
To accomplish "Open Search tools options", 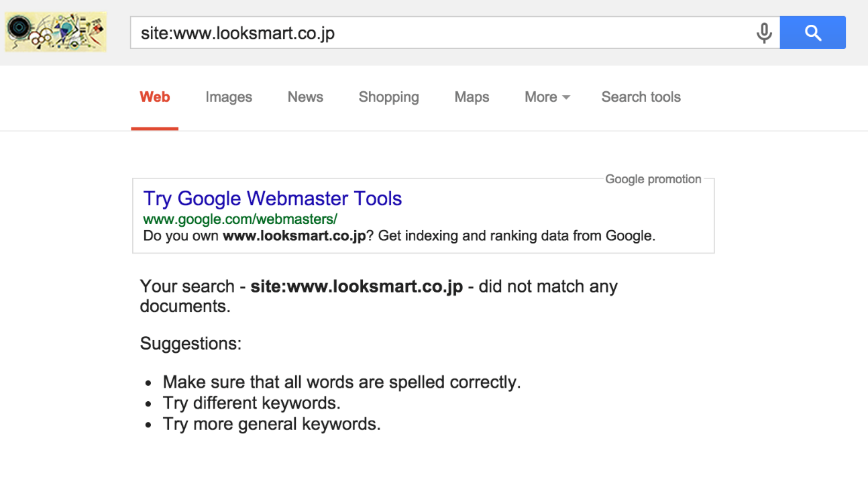I will coord(641,97).
